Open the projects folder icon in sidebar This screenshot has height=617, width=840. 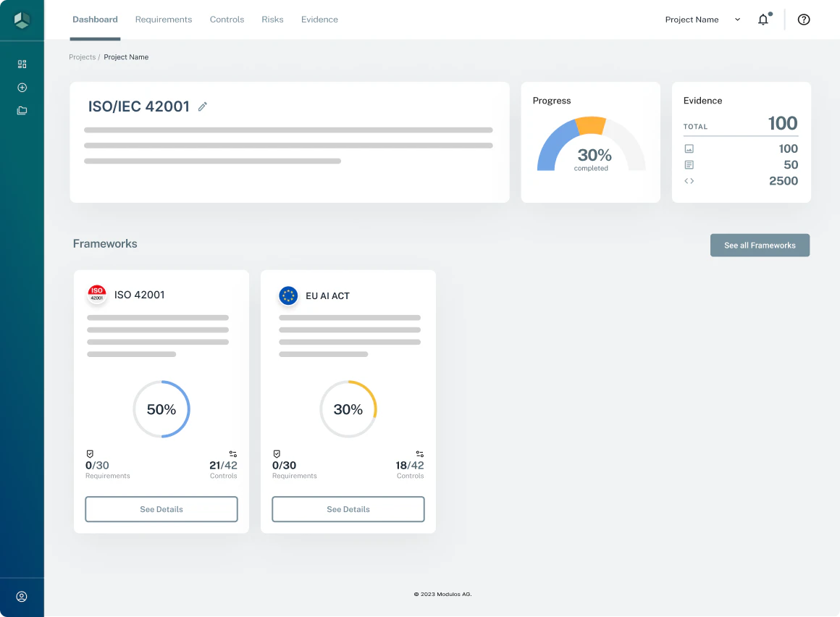(22, 110)
